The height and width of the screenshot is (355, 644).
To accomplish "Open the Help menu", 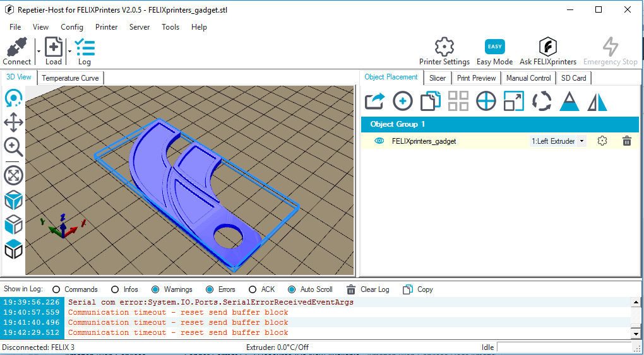I will click(x=199, y=27).
